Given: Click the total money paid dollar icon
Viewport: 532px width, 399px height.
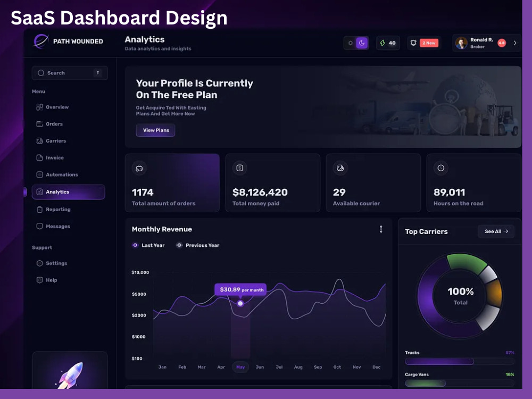Looking at the screenshot, I should coord(239,168).
